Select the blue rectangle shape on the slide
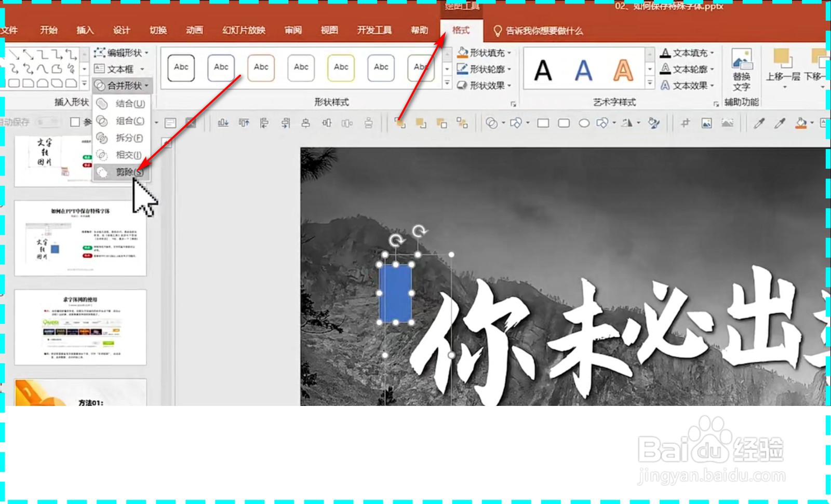The width and height of the screenshot is (831, 504). tap(396, 293)
